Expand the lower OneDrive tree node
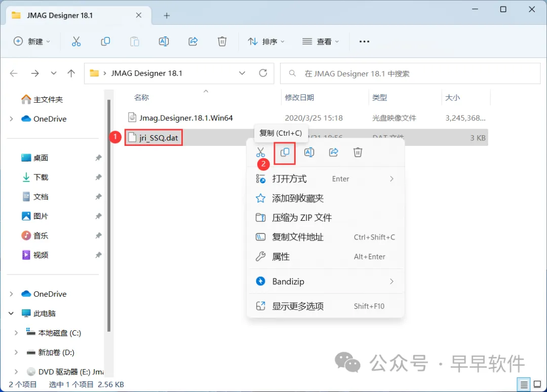This screenshot has height=392, width=547. 11,294
